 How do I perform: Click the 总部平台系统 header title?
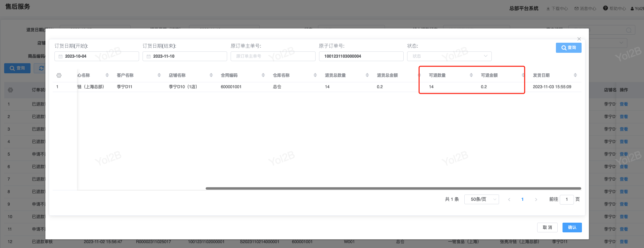(524, 8)
